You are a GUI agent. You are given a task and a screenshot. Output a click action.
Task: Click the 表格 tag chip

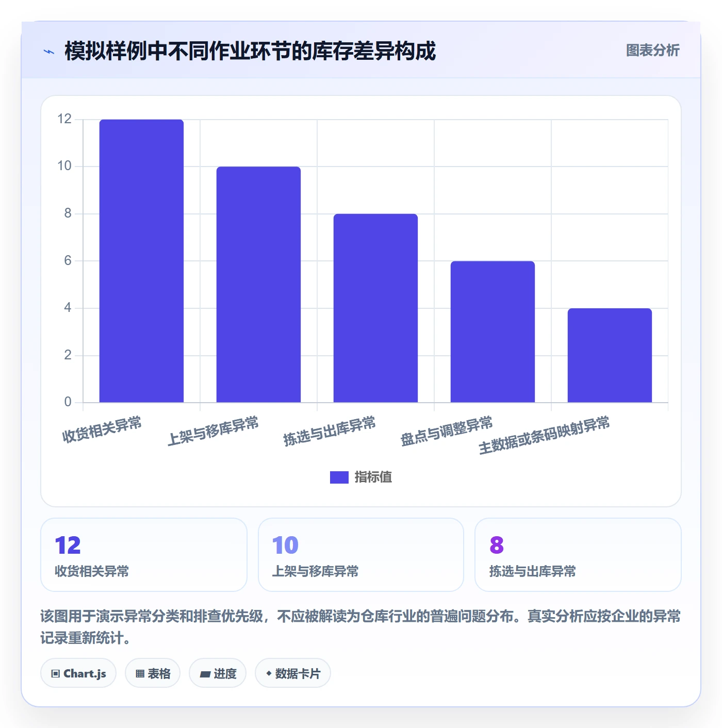[153, 673]
